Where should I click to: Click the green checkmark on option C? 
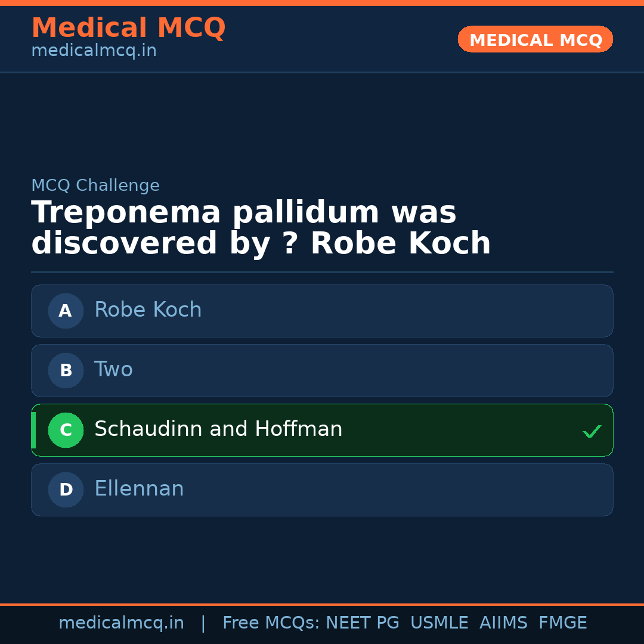pos(592,431)
